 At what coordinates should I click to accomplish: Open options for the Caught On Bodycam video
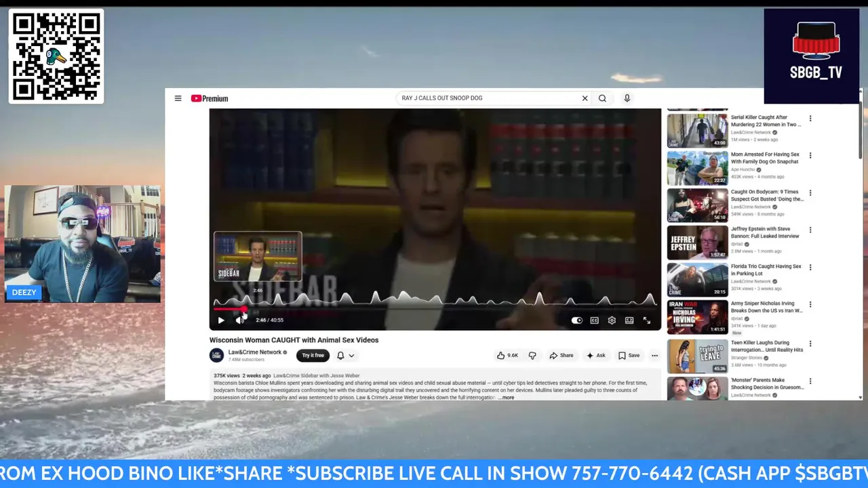pos(810,193)
